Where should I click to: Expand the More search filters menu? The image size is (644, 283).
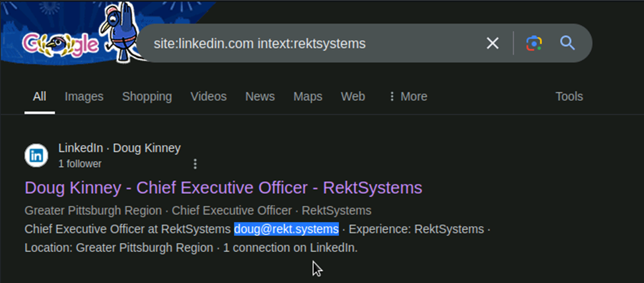click(408, 96)
